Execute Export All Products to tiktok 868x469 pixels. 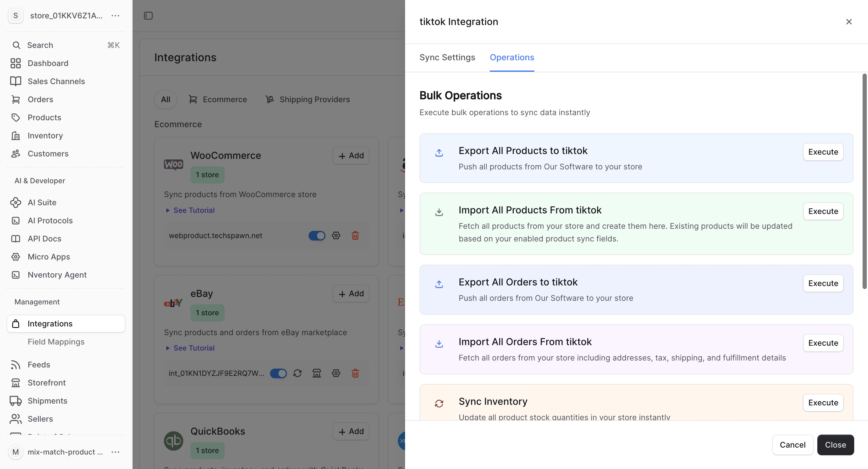[823, 152]
